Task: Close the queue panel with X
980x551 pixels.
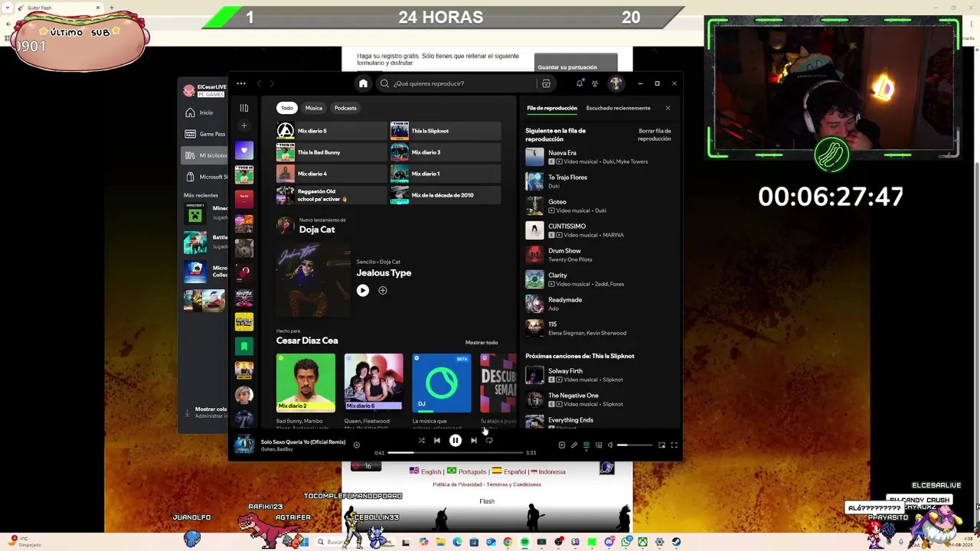Action: tap(668, 108)
